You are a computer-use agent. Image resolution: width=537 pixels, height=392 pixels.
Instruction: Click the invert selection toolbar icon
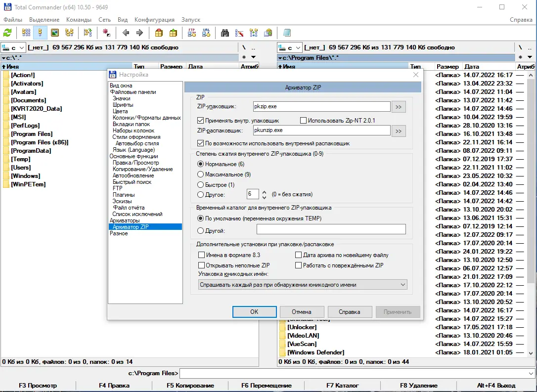point(88,33)
